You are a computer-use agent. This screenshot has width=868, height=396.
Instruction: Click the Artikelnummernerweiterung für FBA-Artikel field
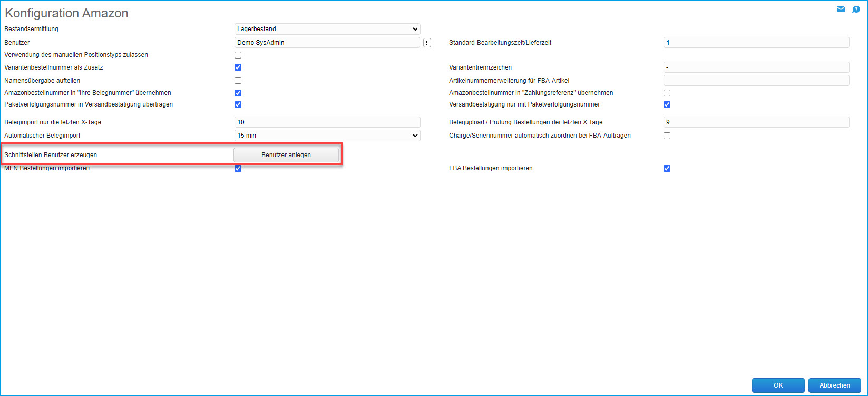tap(756, 81)
